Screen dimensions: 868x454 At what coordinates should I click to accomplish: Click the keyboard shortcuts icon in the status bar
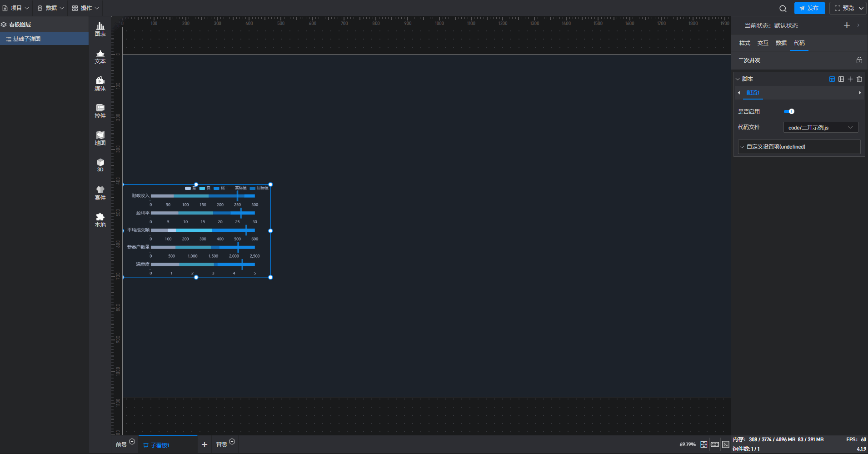[x=715, y=444]
